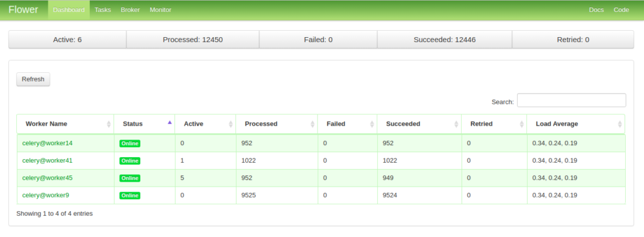Open the Docs link in navbar
This screenshot has height=237, width=644.
click(596, 10)
